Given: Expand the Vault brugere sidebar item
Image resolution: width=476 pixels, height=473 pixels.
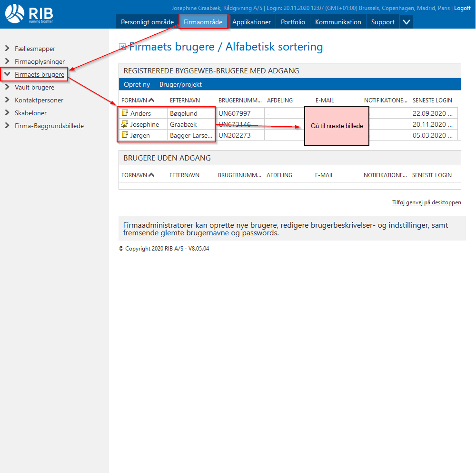Looking at the screenshot, I should (7, 87).
